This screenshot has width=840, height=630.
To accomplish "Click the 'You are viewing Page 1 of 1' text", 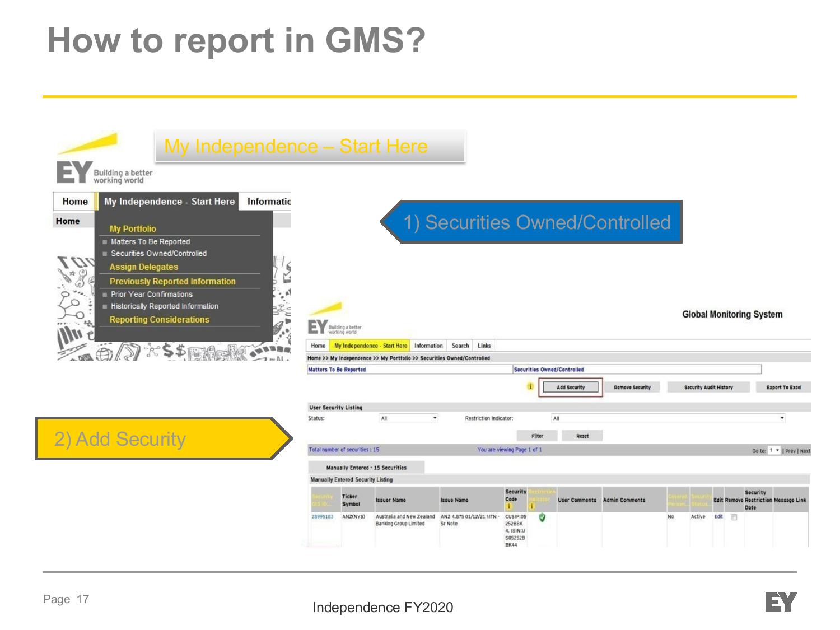I will coord(510,450).
